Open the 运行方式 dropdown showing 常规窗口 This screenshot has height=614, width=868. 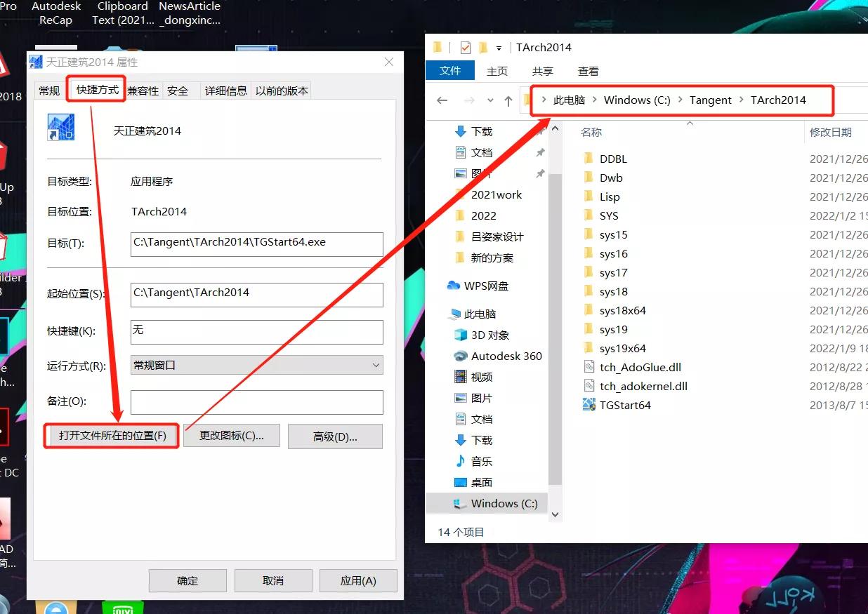coord(256,365)
